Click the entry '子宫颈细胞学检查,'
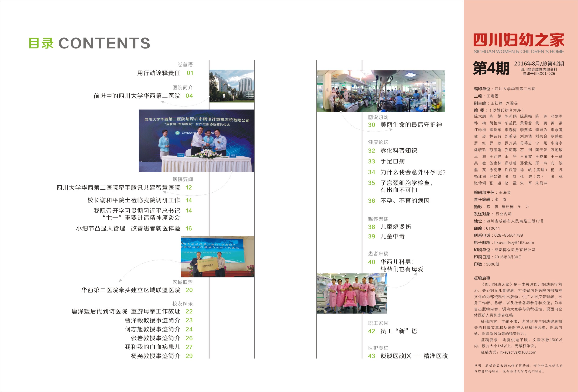 point(407,183)
